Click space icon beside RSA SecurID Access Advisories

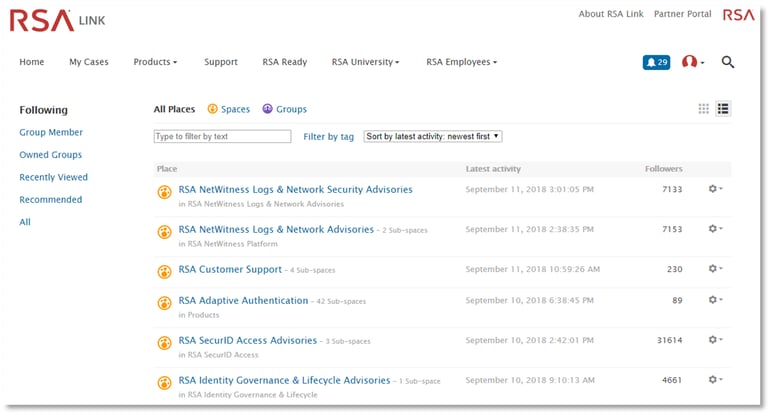(165, 343)
